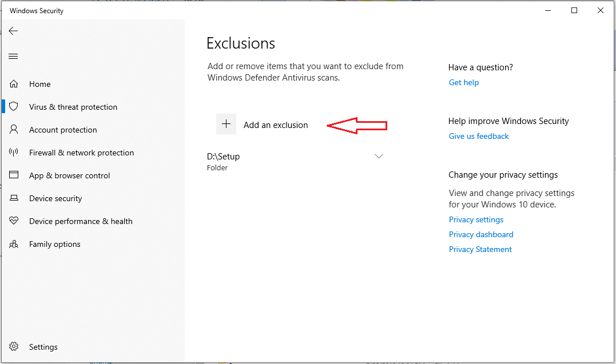
Task: Expand the D:\Setup folder exclusion chevron
Action: (x=379, y=156)
